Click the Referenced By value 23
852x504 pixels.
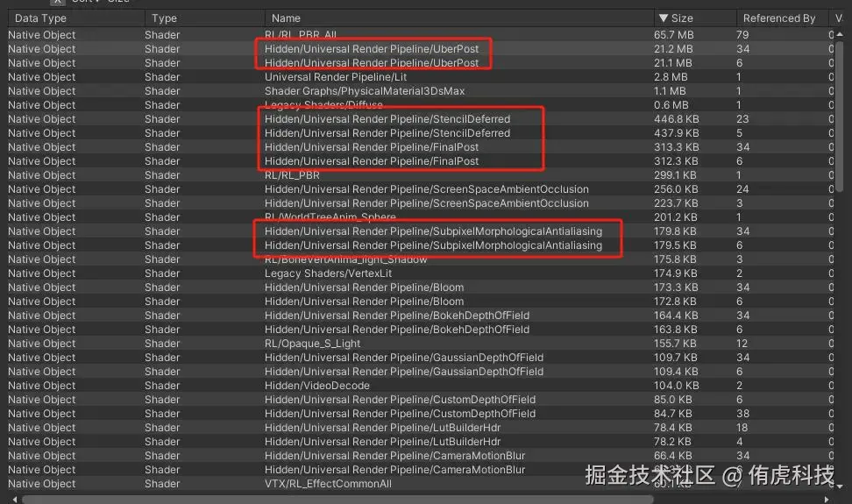click(742, 119)
